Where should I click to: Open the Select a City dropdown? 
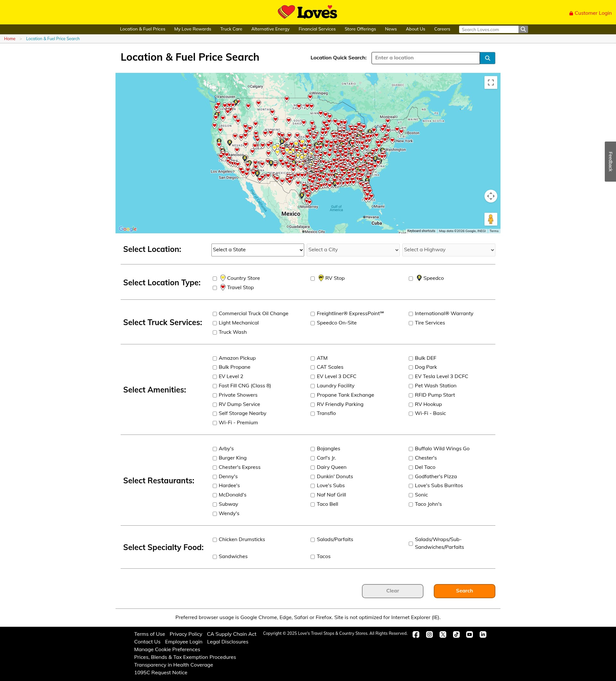point(353,250)
